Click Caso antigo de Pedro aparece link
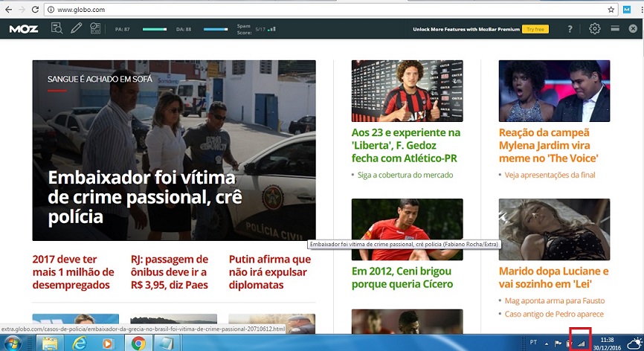Viewport: 644px width, 351px height. pyautogui.click(x=554, y=314)
